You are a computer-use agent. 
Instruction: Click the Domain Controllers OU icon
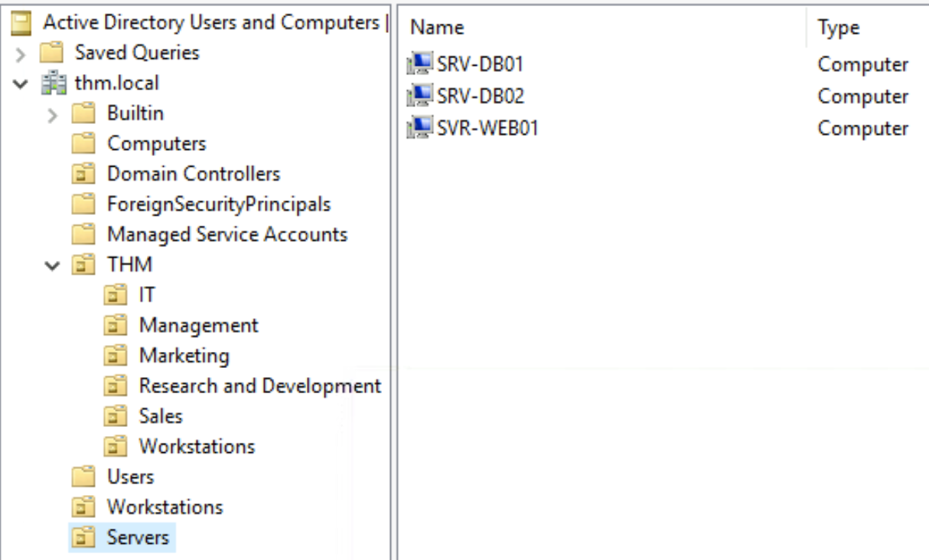tap(82, 174)
